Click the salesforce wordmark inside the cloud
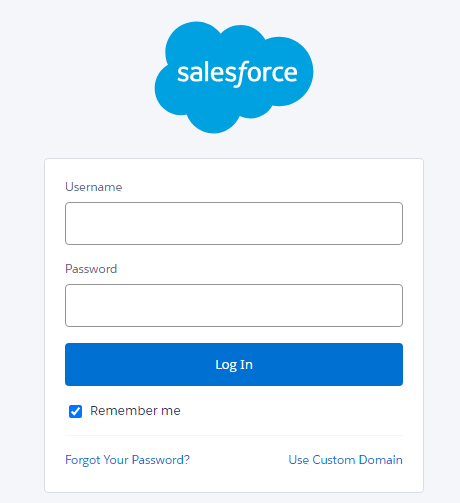Viewport: 460px width, 503px height. pos(237,73)
